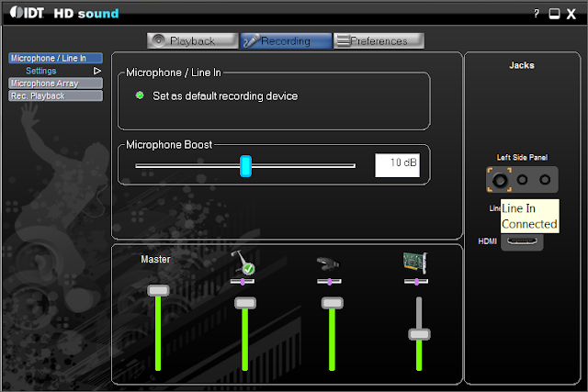Click the HDMI label
The height and width of the screenshot is (392, 588).
[488, 241]
